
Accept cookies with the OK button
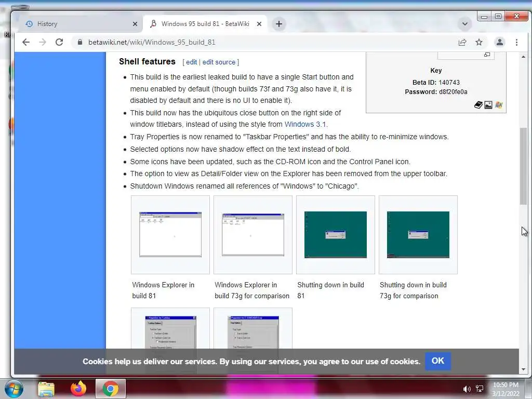437,361
